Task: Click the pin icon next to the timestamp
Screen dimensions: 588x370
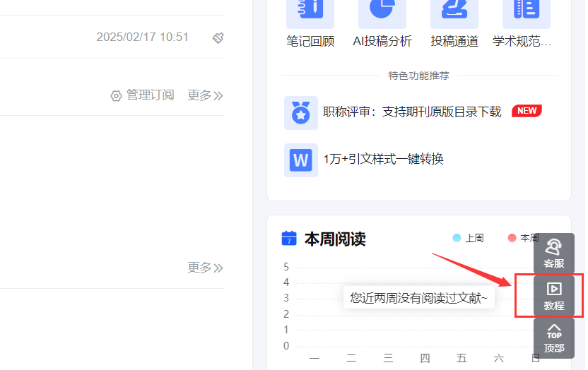Action: click(218, 37)
